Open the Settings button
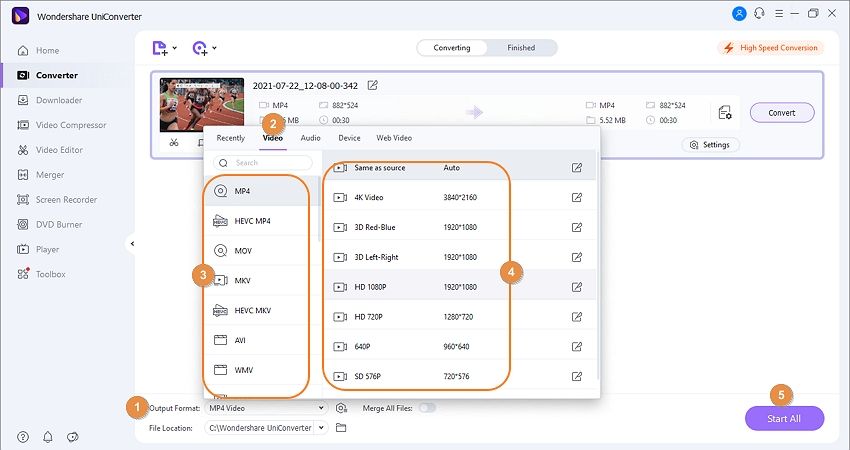Screen dimensions: 850x450 (x=710, y=145)
